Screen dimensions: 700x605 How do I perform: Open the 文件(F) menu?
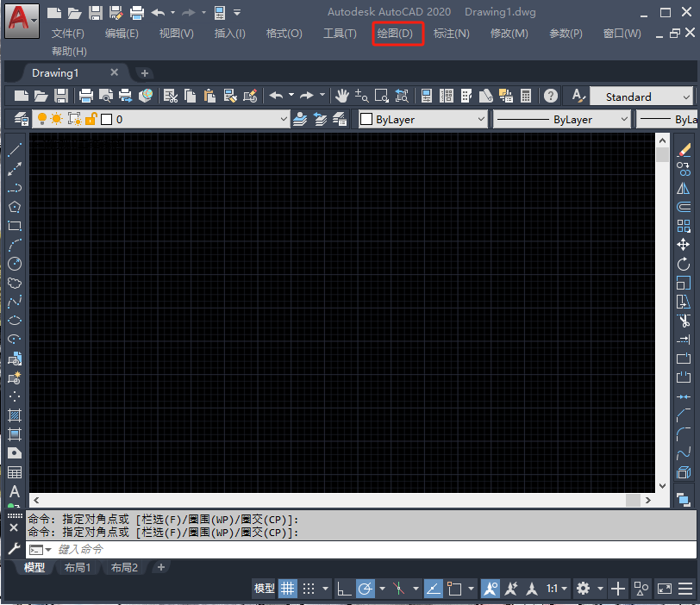coord(68,34)
